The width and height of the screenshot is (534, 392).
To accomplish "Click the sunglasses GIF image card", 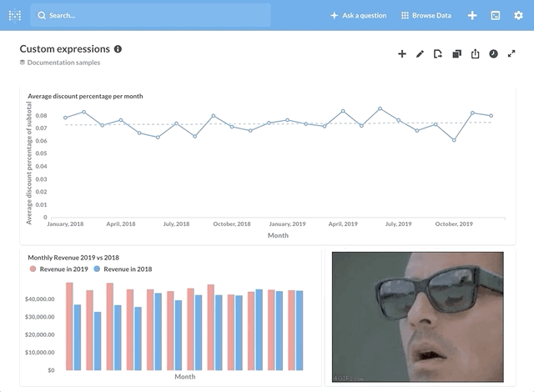I will pos(417,317).
